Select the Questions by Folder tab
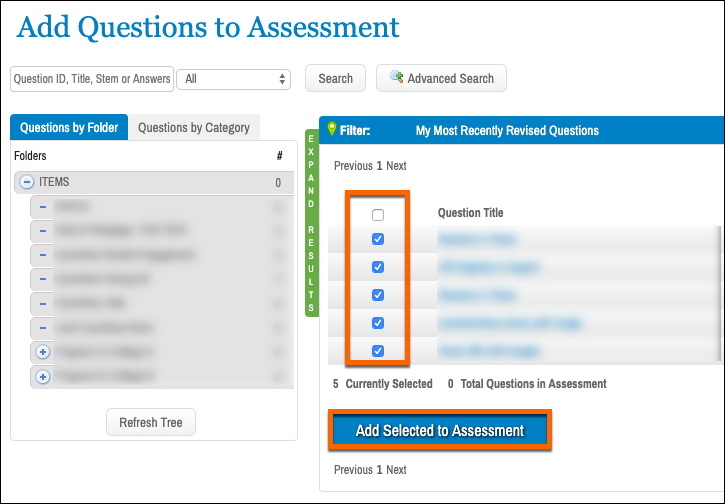Image resolution: width=725 pixels, height=504 pixels. click(x=69, y=128)
